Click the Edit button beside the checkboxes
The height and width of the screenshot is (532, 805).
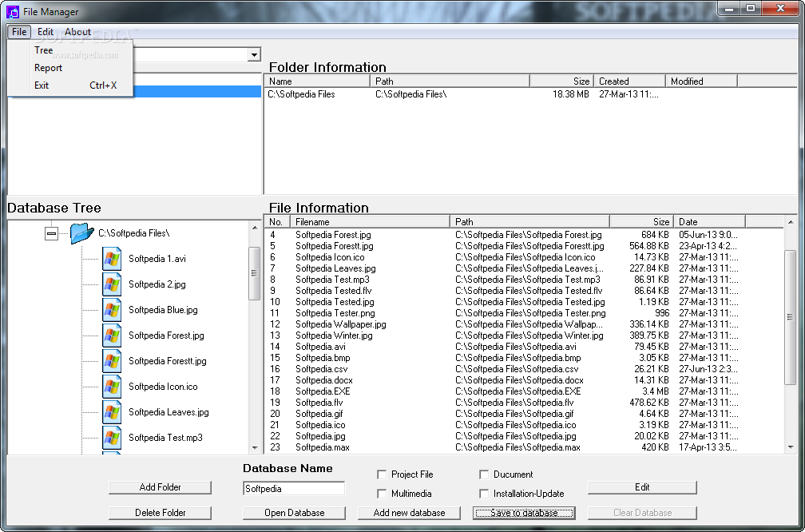pyautogui.click(x=642, y=487)
